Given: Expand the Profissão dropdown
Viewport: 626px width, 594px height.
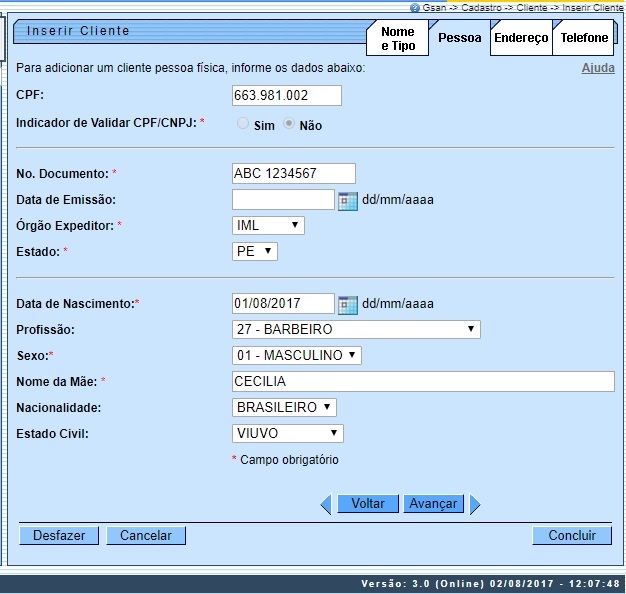Looking at the screenshot, I should pos(355,330).
